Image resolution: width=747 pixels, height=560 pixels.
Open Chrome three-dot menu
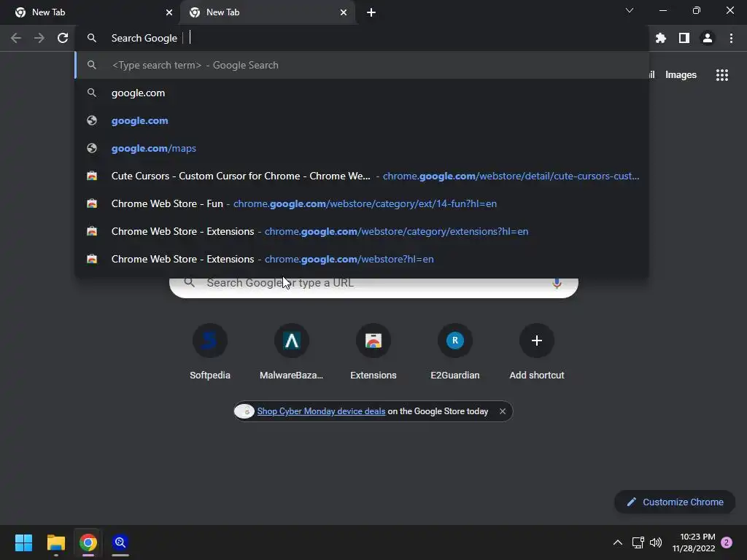pos(731,38)
